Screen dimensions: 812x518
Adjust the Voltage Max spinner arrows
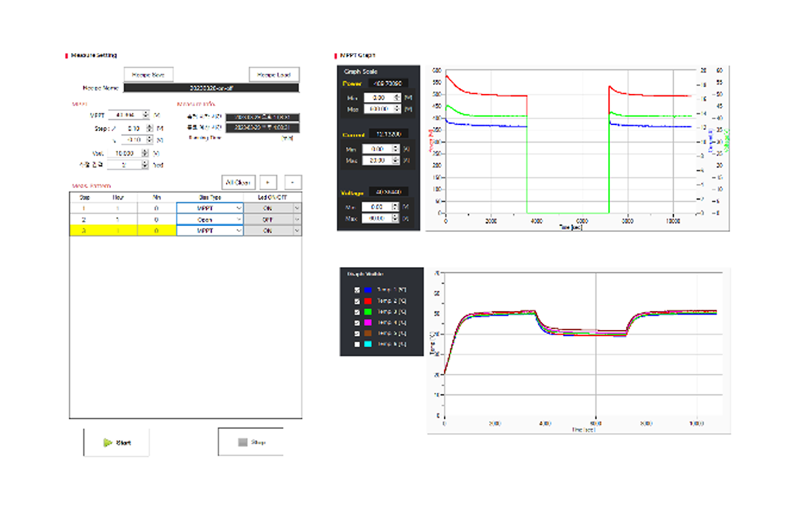pyautogui.click(x=397, y=218)
